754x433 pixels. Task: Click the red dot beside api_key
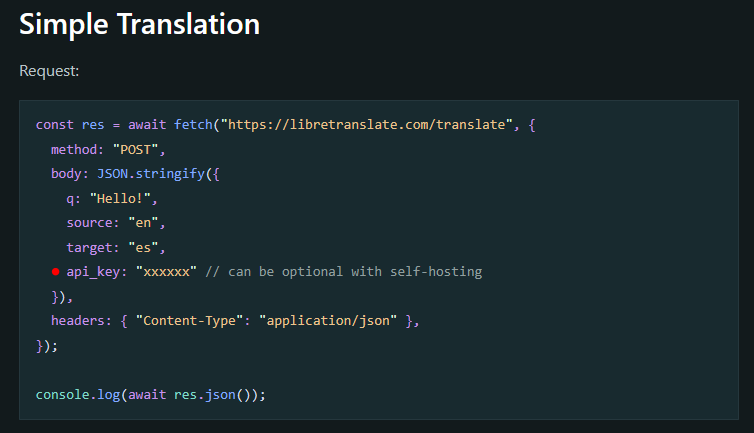point(56,272)
